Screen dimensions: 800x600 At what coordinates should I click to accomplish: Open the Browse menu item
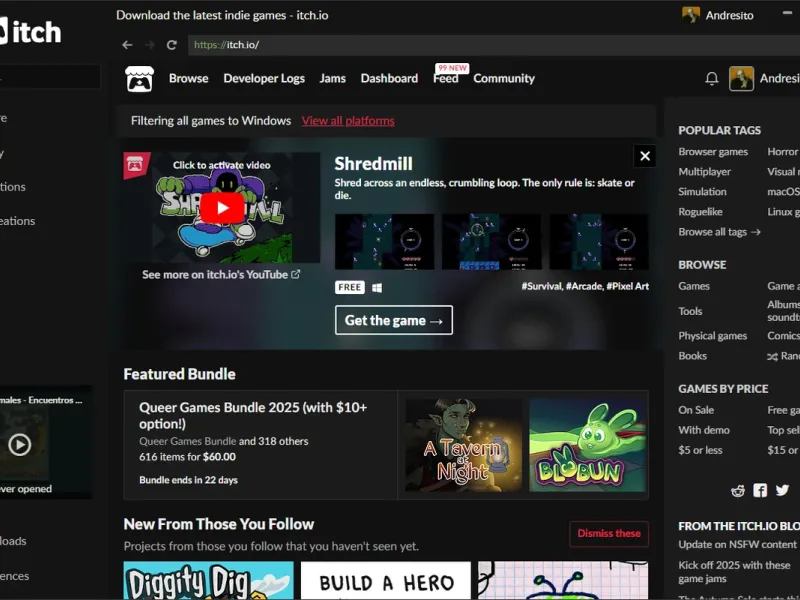pyautogui.click(x=189, y=79)
